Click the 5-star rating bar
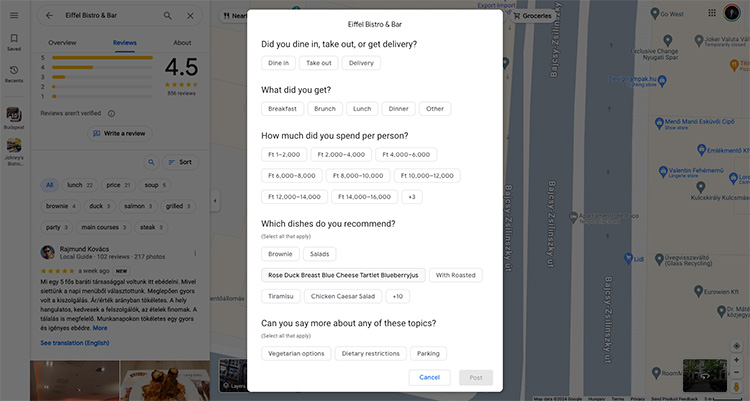 tap(102, 57)
